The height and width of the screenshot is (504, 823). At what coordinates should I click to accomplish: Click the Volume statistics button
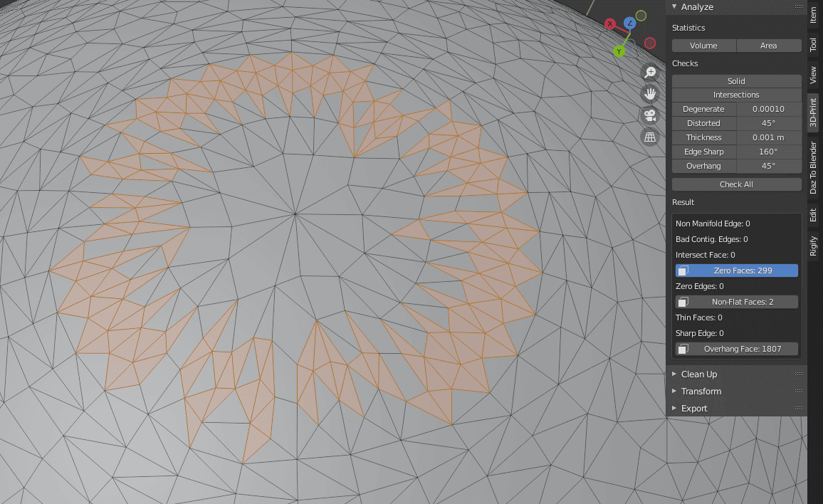[703, 45]
